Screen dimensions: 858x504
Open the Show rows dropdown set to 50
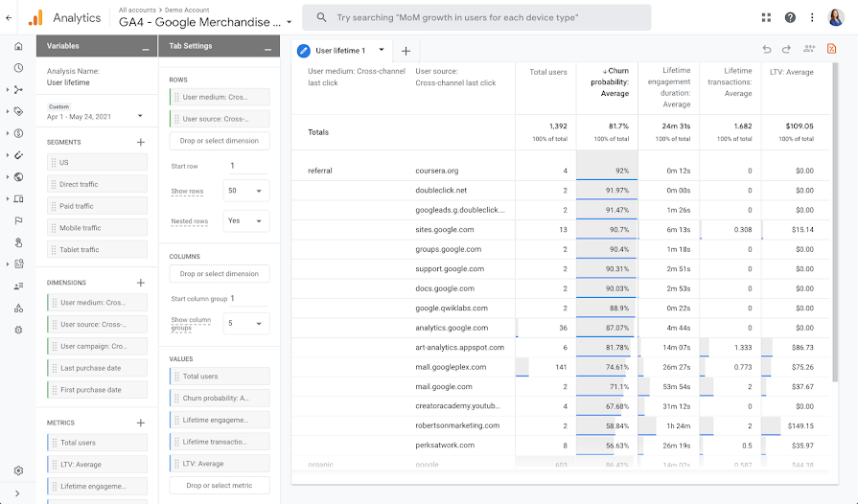point(246,191)
